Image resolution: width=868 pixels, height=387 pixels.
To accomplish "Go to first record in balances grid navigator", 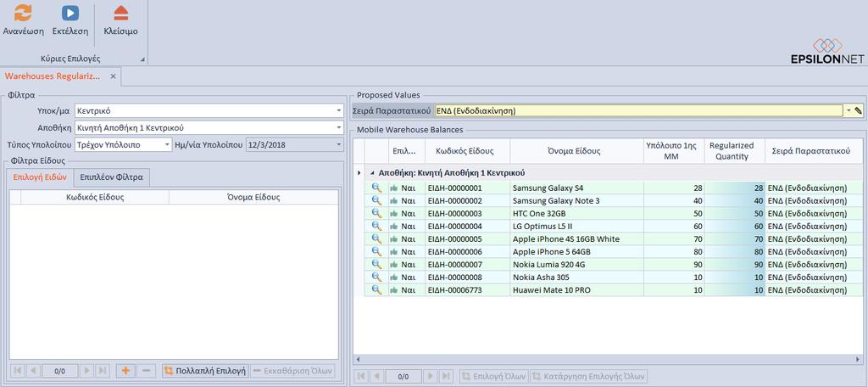I will (361, 377).
